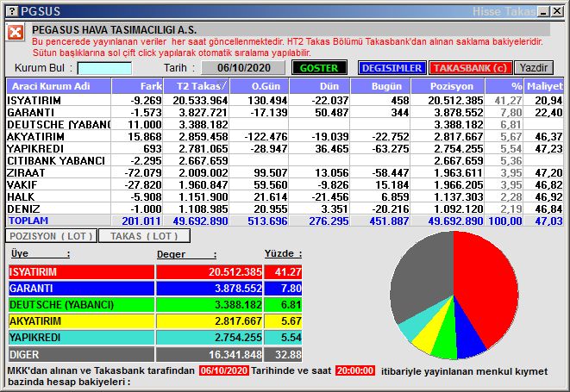The image size is (570, 392).
Task: Click the red footer date 06/10/2020
Action: click(x=224, y=370)
